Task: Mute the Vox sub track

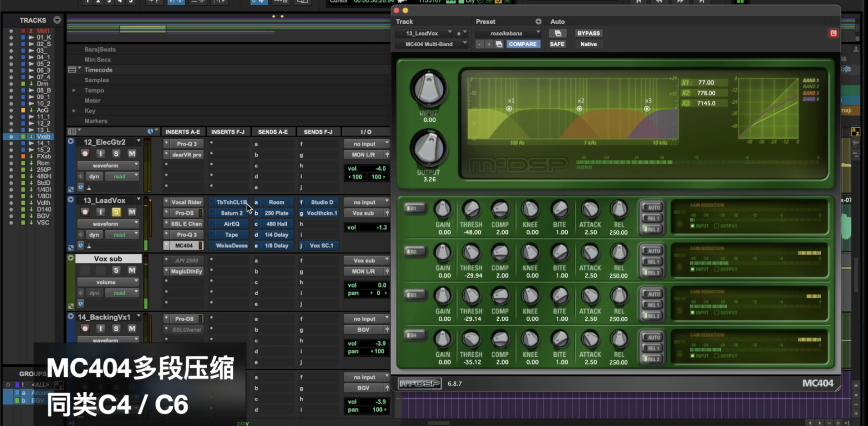Action: click(132, 270)
